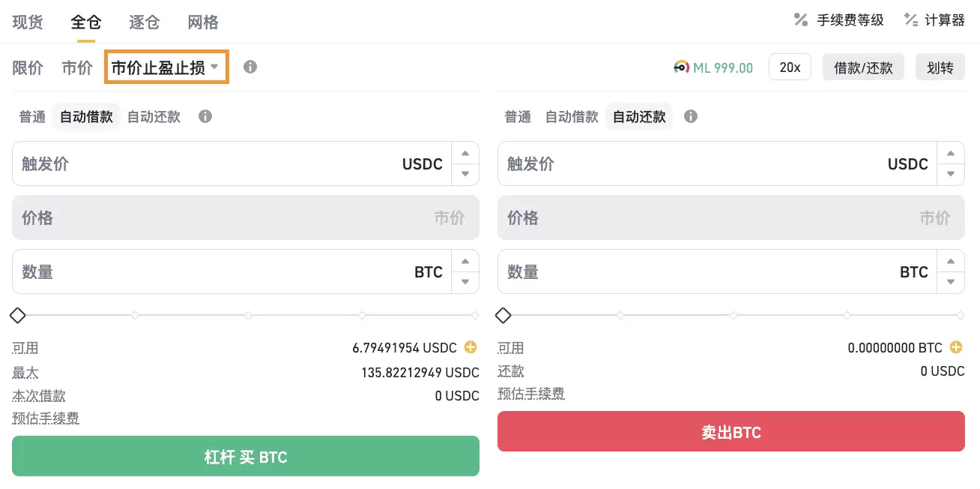Switch to the 限价 order tab

click(28, 67)
